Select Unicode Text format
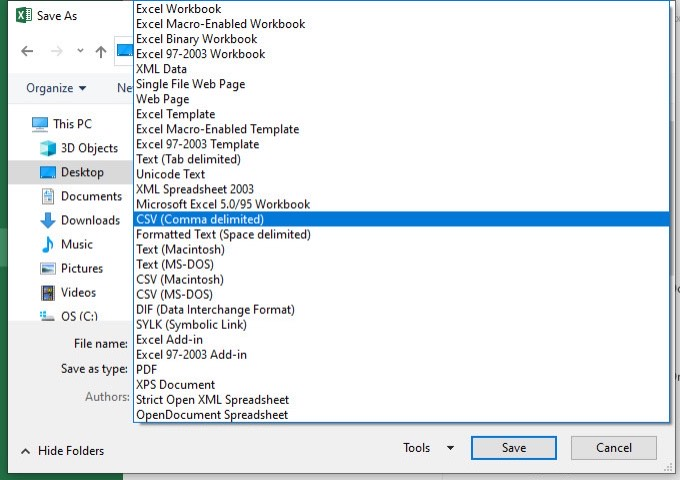The height and width of the screenshot is (480, 680). pyautogui.click(x=401, y=174)
